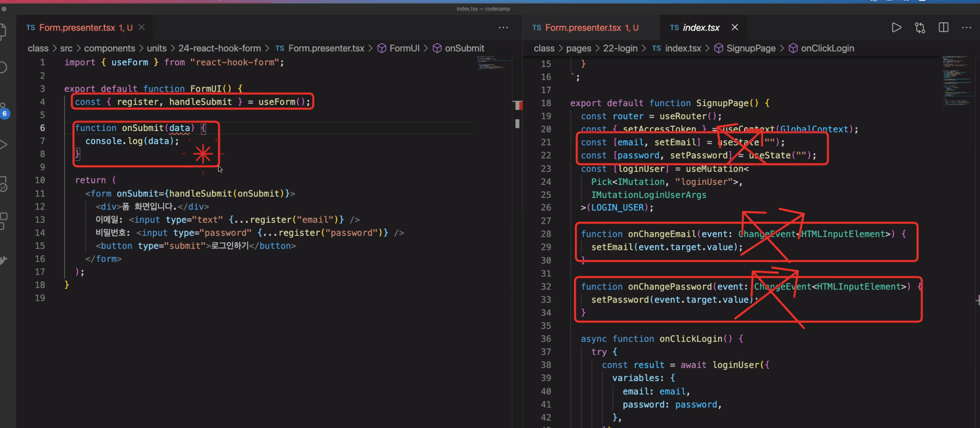The image size is (980, 428).
Task: Click 24-react-hook-form breadcrumb folder
Action: (x=219, y=48)
